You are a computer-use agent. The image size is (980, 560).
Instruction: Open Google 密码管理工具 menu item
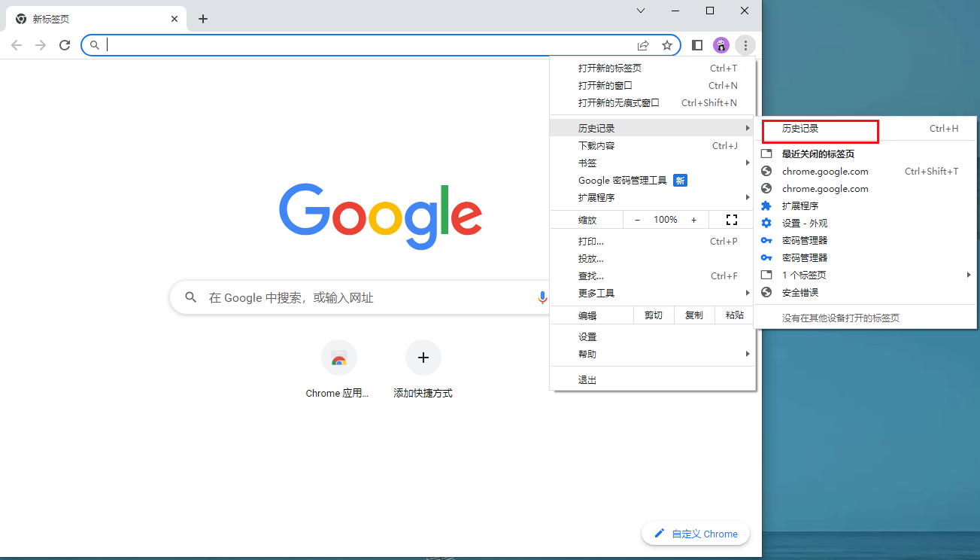(652, 180)
